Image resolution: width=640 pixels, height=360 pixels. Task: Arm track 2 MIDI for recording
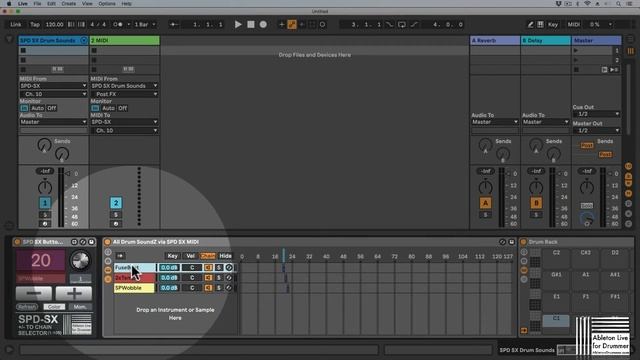click(x=116, y=224)
